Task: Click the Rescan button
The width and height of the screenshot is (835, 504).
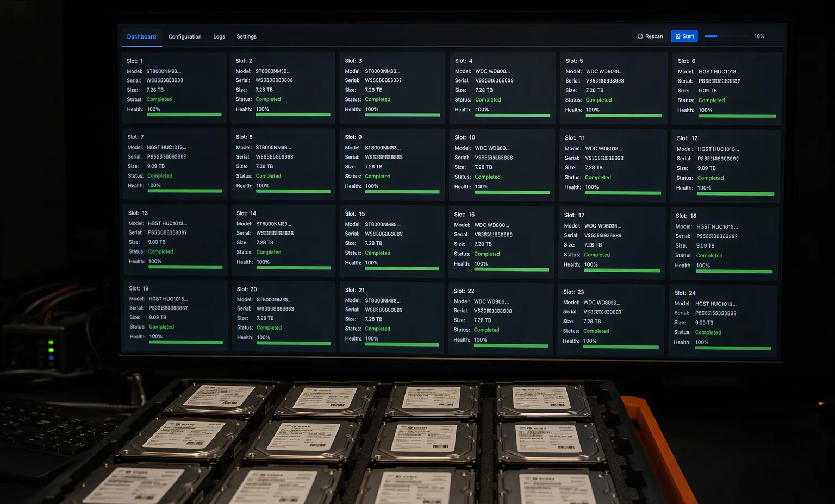Action: pos(650,36)
